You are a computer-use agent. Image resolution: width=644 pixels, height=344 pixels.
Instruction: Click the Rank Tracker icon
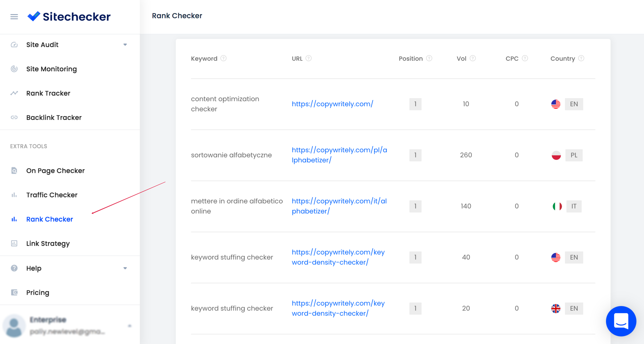pyautogui.click(x=14, y=93)
